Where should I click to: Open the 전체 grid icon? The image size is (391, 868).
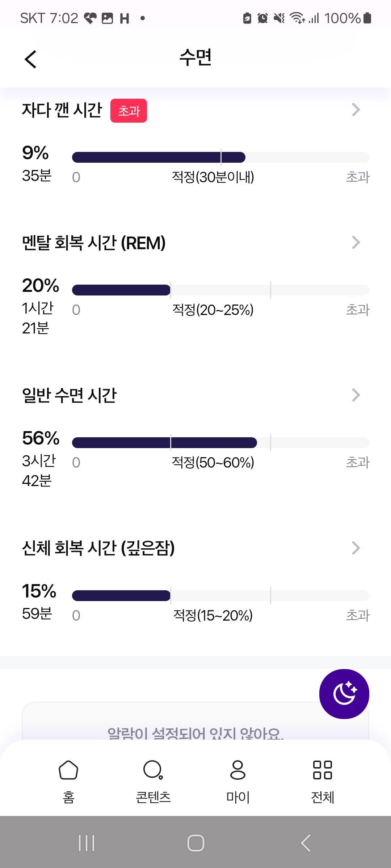pos(323,770)
